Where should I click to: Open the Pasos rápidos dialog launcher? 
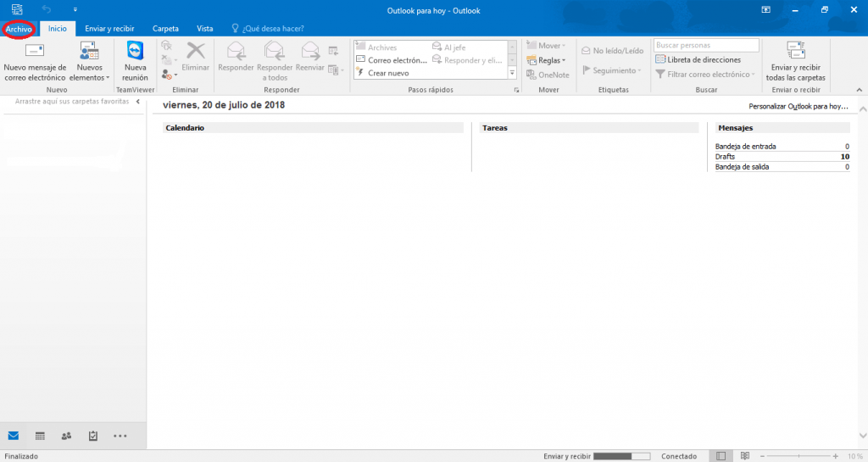[516, 90]
